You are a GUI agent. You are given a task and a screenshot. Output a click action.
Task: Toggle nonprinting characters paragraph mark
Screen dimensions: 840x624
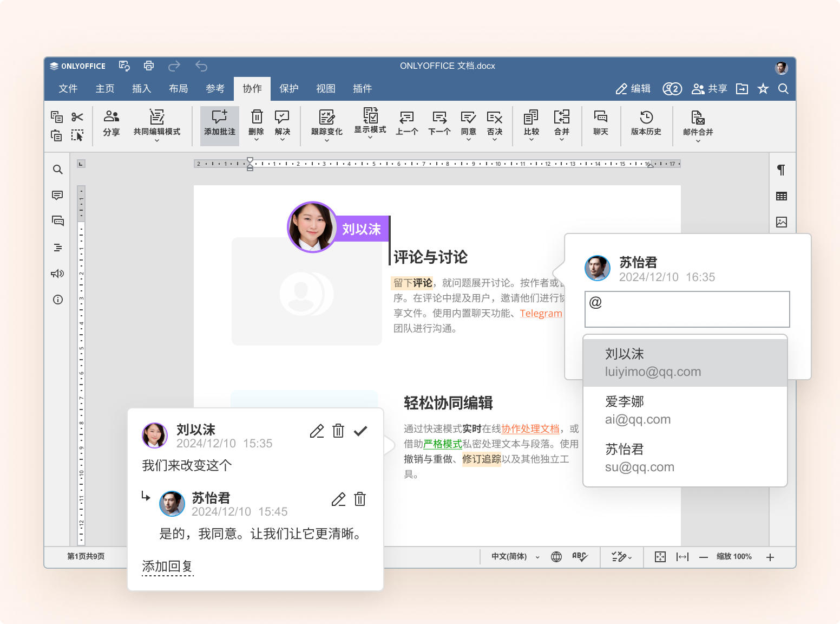point(781,170)
